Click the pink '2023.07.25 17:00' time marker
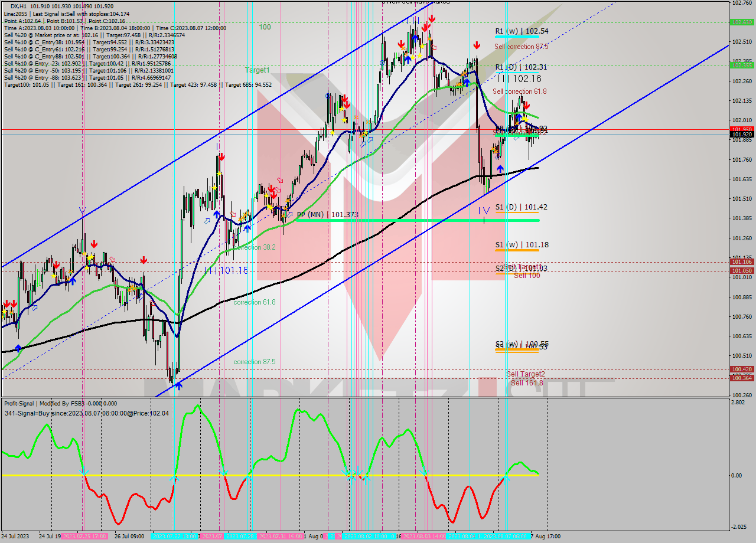756x543 pixels. [x=84, y=537]
